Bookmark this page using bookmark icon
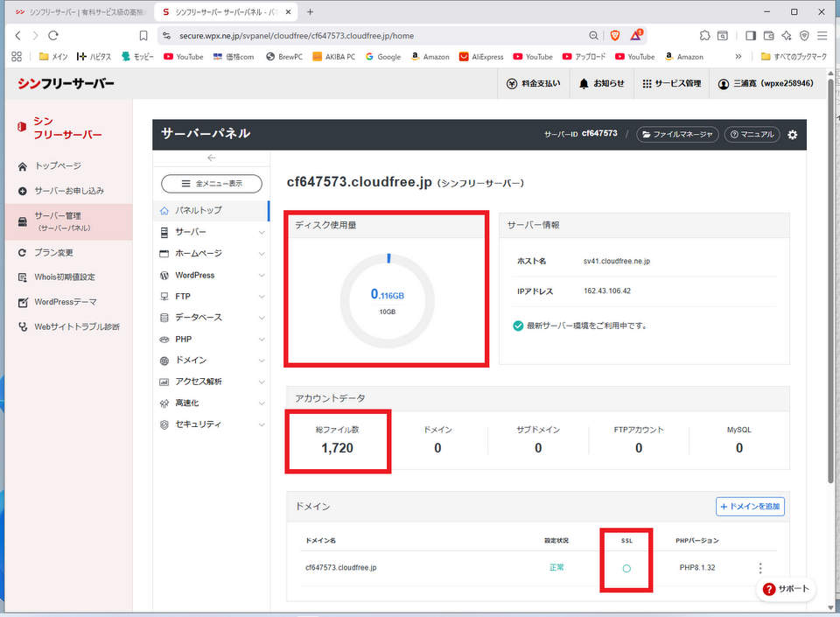 143,36
